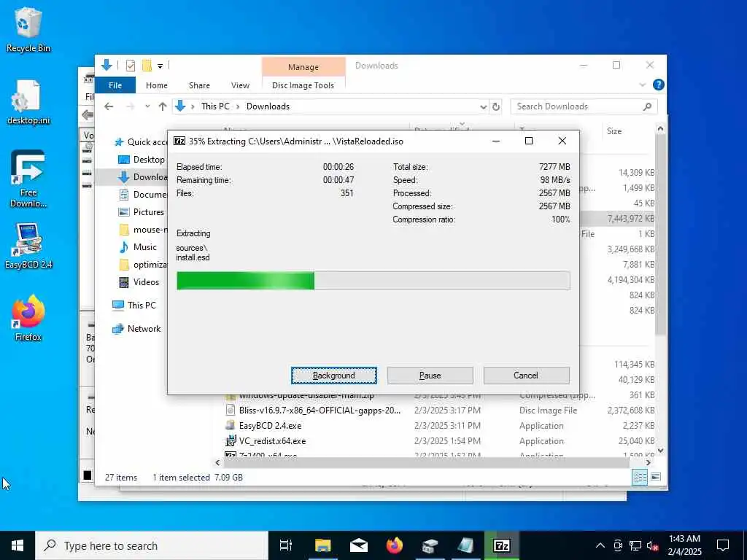Image resolution: width=747 pixels, height=560 pixels.
Task: Select Quick access in navigation pane
Action: [141, 142]
